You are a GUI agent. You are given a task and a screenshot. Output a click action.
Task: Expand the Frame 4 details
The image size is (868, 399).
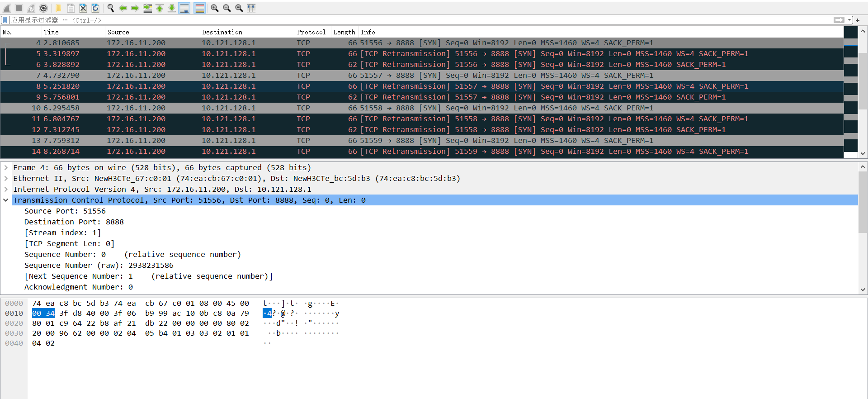[x=6, y=167]
